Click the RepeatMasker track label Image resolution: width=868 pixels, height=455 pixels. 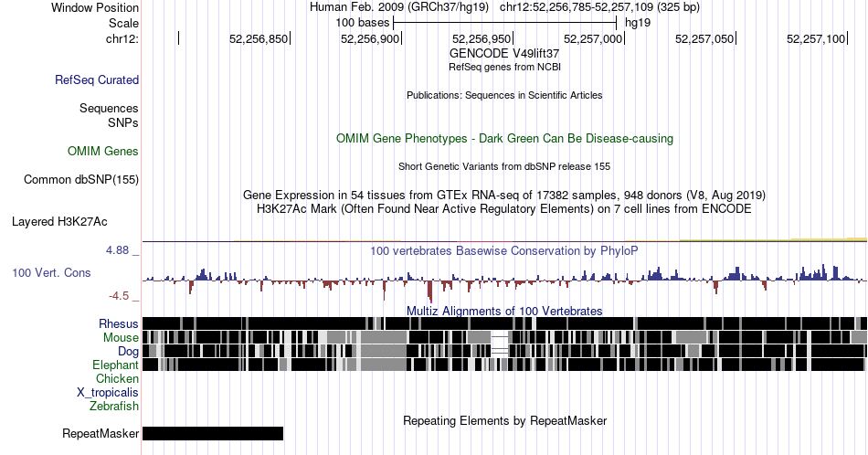click(x=101, y=433)
